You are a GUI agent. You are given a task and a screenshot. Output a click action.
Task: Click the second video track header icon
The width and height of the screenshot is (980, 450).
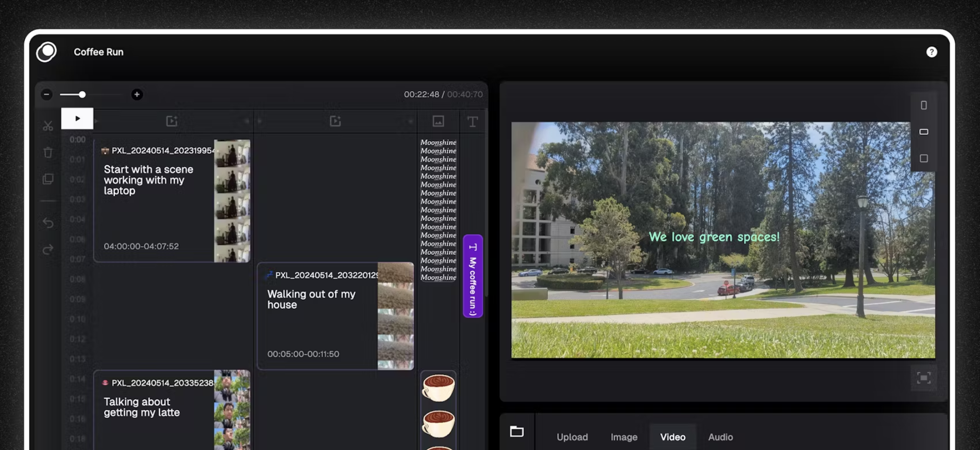335,121
